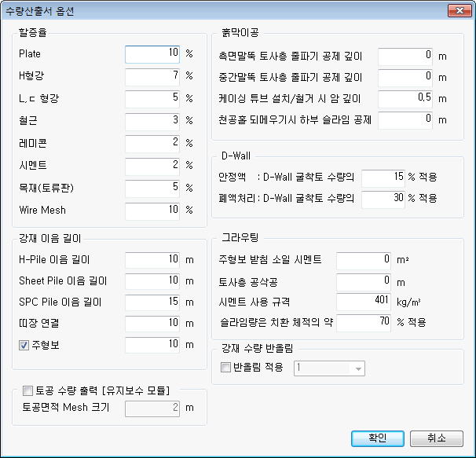The height and width of the screenshot is (458, 476).
Task: Enable the 토공 수량 출력 checkbox
Action: (28, 390)
